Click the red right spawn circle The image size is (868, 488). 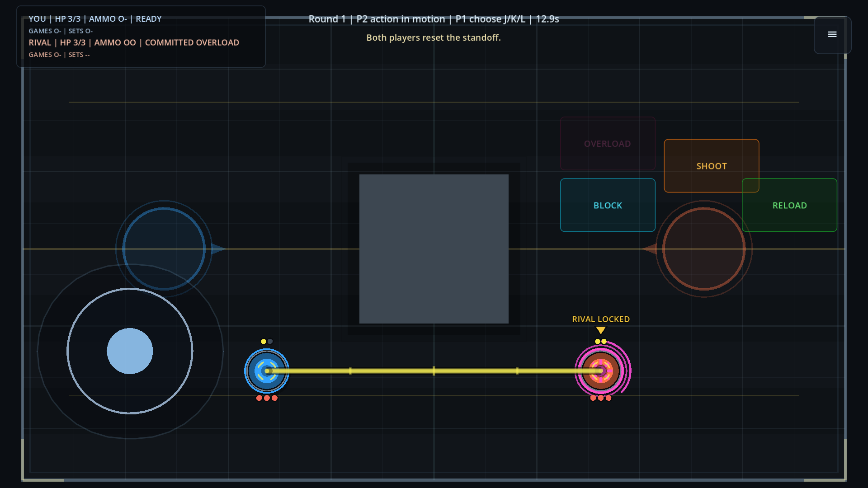coord(704,249)
